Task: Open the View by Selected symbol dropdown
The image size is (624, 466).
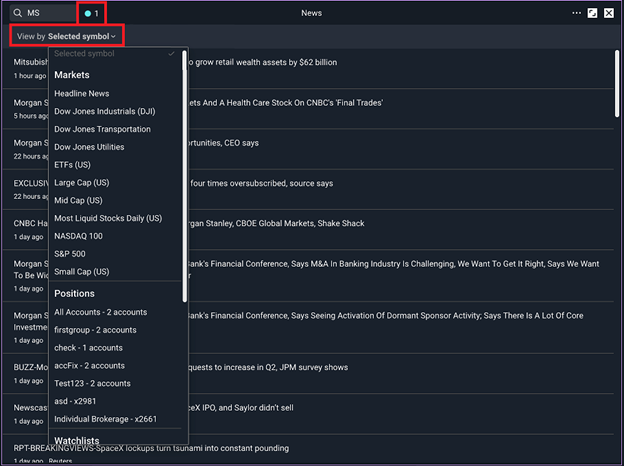Action: [x=66, y=36]
